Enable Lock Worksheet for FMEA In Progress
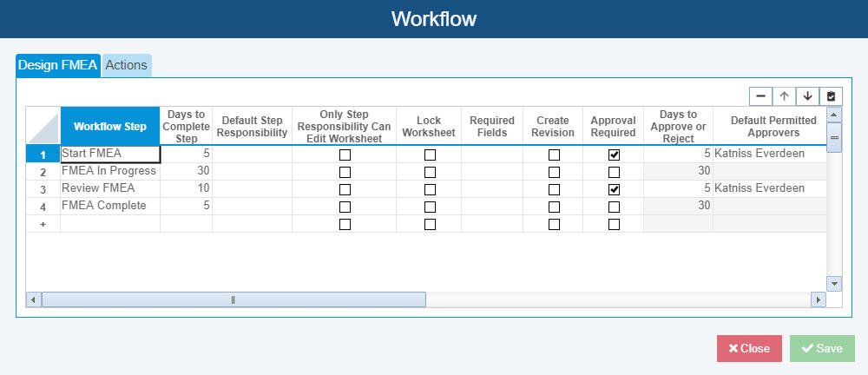This screenshot has height=375, width=868. pyautogui.click(x=430, y=172)
